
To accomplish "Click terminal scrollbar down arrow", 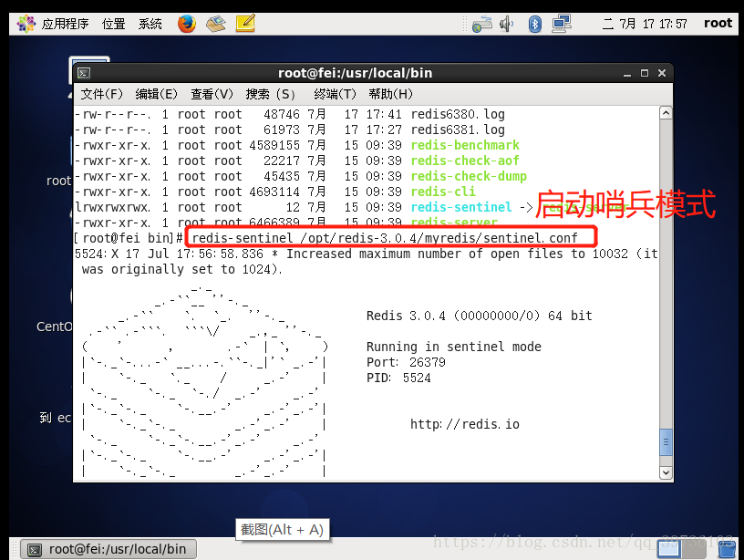I will 666,472.
